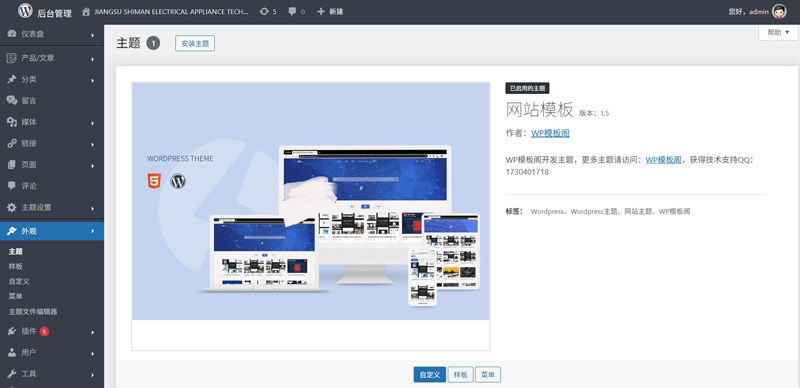Click the 仪表盘 dashboard gauge icon
The image size is (800, 388).
coord(12,34)
